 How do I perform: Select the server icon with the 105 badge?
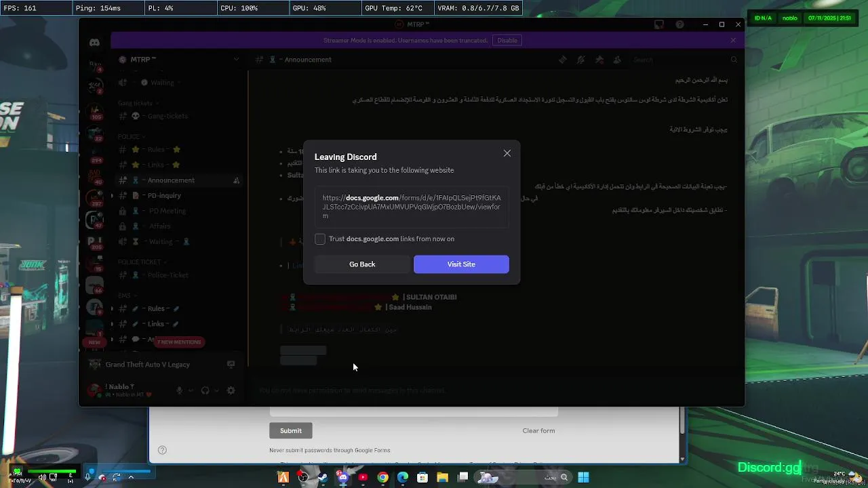[x=94, y=110]
